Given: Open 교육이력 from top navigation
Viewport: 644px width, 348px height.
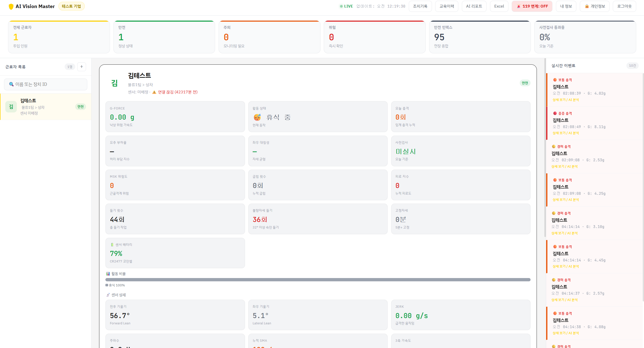Looking at the screenshot, I should (447, 6).
